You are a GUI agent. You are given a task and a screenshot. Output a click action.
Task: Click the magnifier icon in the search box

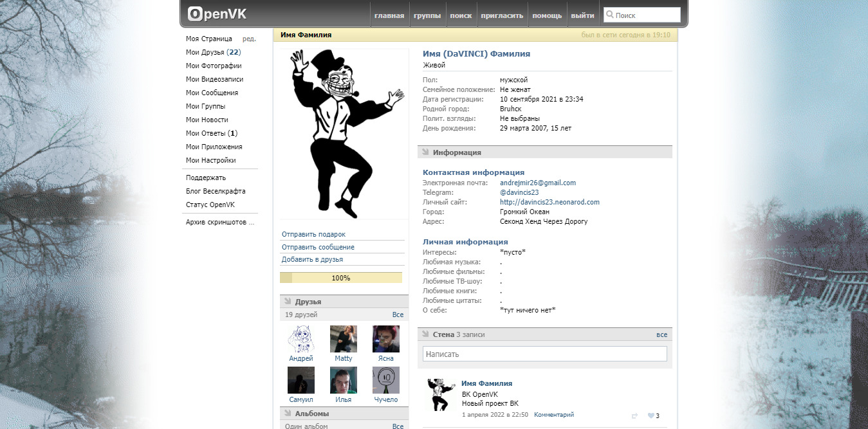[610, 14]
